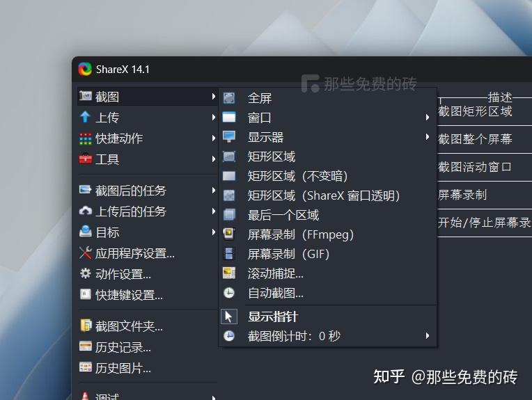The image size is (532, 400).
Task: Expand the 截图 submenu arrow
Action: tap(213, 96)
